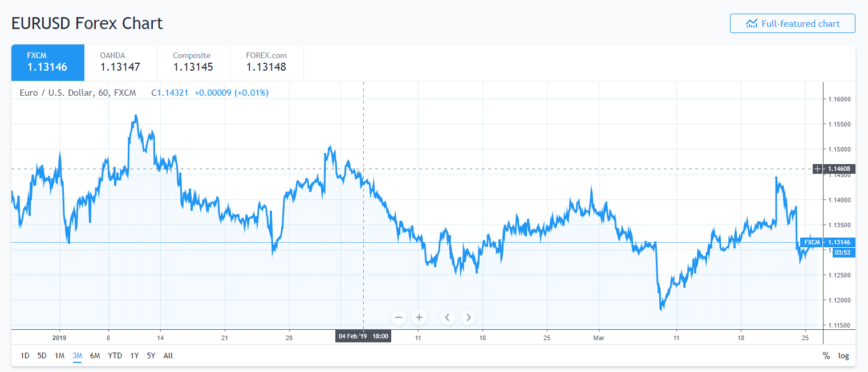868x372 pixels.
Task: Toggle logarithmic scale with log button
Action: click(843, 355)
